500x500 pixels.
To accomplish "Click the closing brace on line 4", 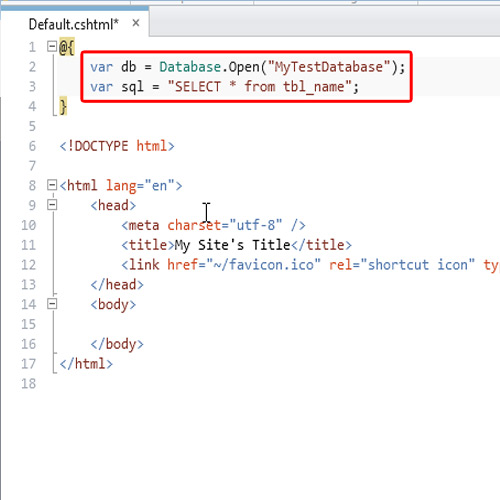I will pos(63,107).
